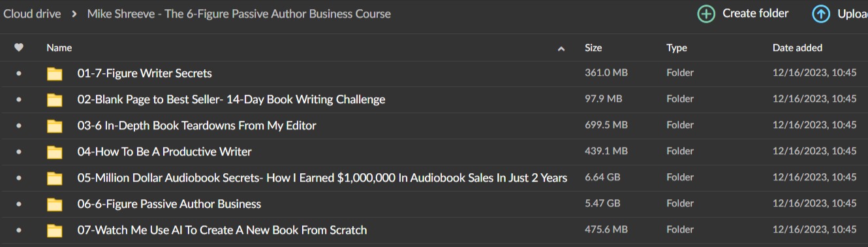Click the Name column sort arrow
The height and width of the screenshot is (247, 868).
tap(561, 48)
